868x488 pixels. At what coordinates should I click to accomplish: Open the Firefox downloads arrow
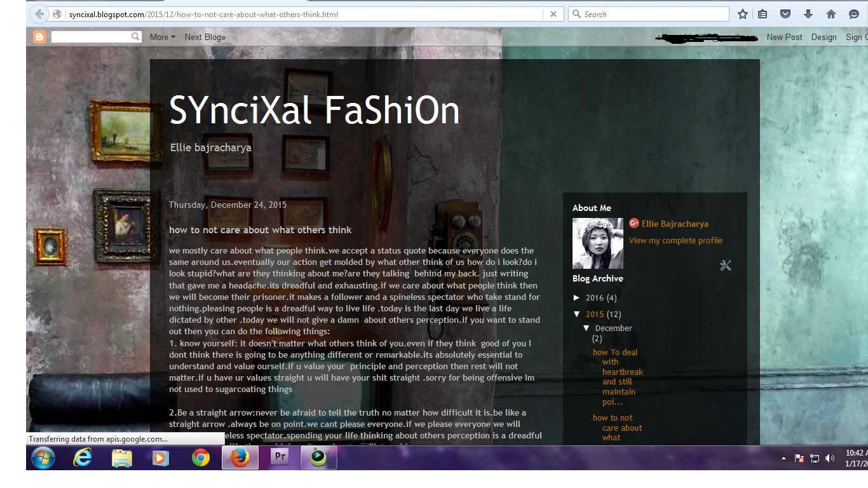808,14
